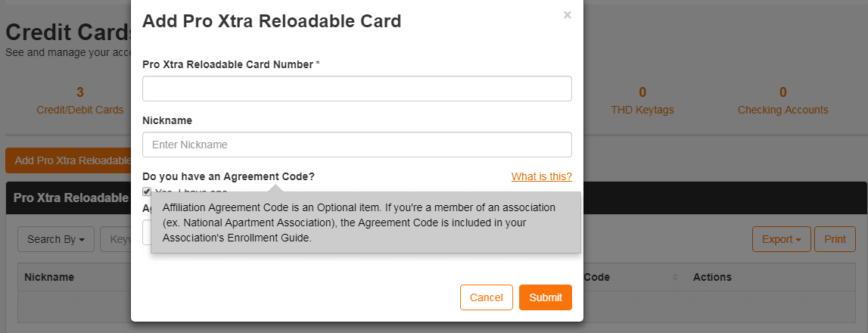This screenshot has height=333, width=868.
Task: Click the Actions column header
Action: pyautogui.click(x=712, y=277)
